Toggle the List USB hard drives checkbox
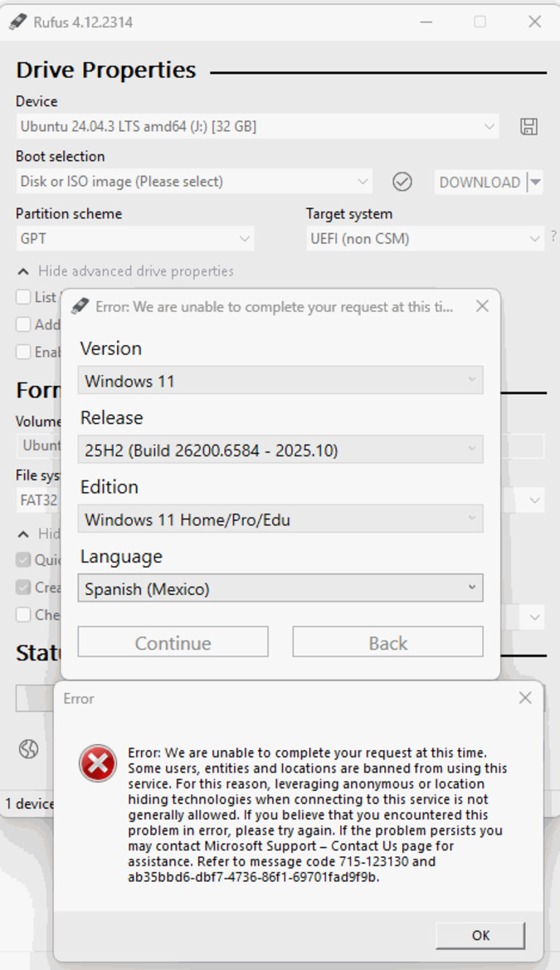This screenshot has height=970, width=560. 23,297
